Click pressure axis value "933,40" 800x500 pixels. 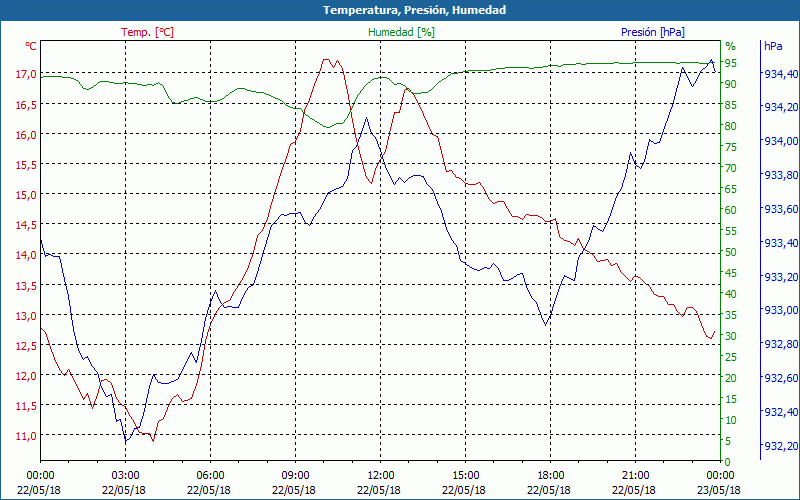pos(780,243)
